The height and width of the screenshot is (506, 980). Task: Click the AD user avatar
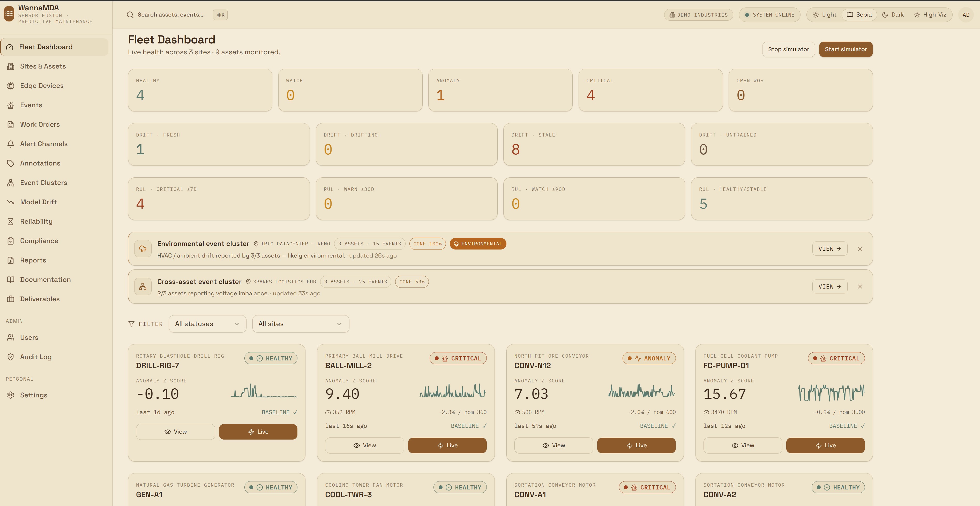[x=966, y=15]
